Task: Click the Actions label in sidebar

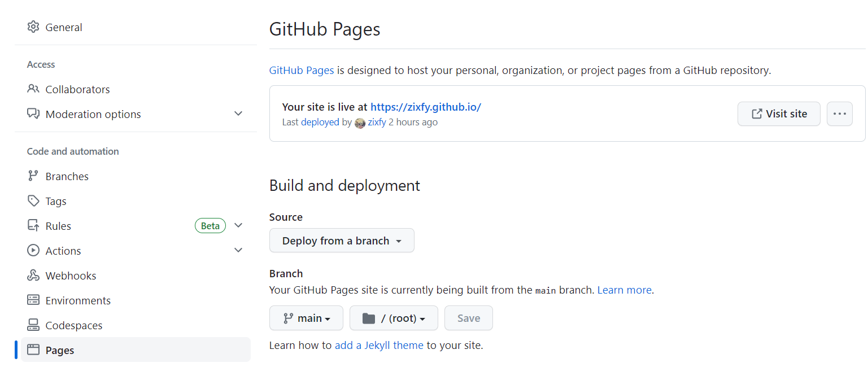Action: click(63, 251)
